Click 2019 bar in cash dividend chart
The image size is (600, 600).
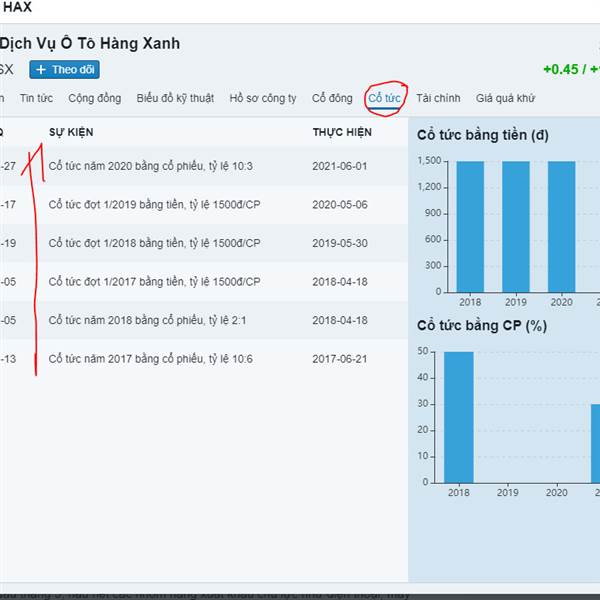[516, 227]
